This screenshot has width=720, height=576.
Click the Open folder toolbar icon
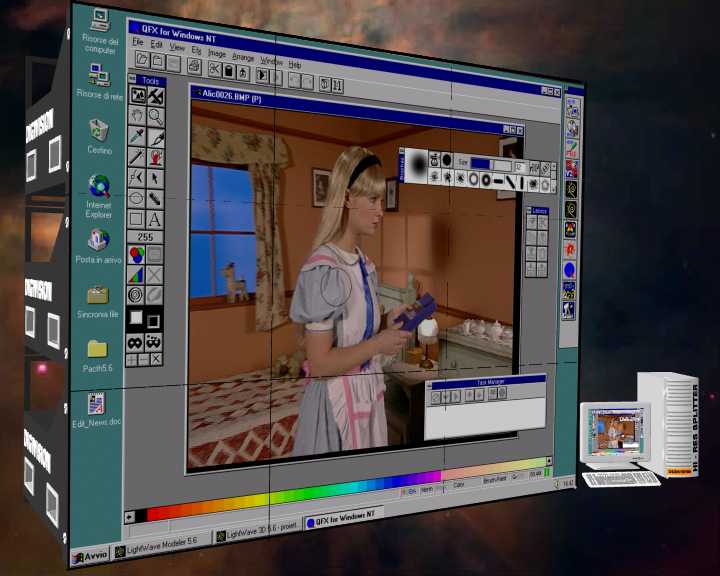pos(143,58)
